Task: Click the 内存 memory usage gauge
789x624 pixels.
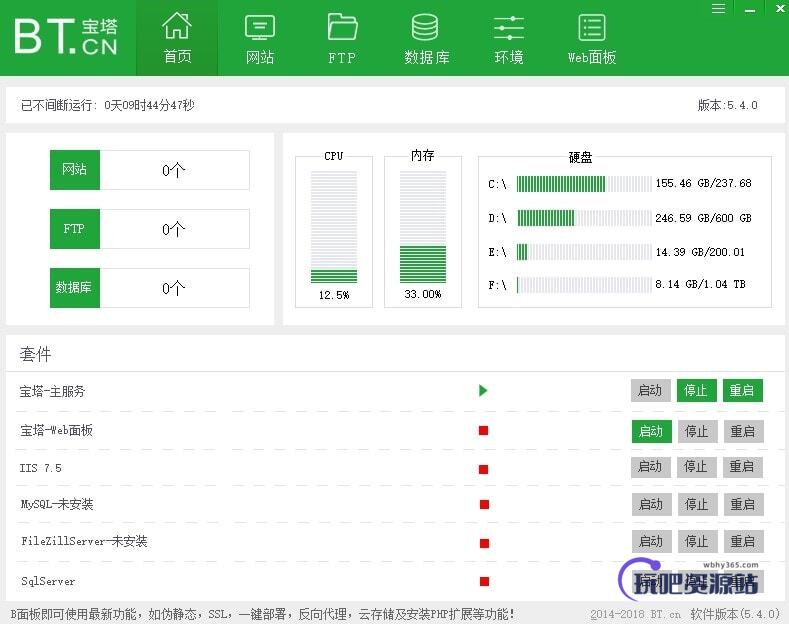Action: pyautogui.click(x=423, y=227)
